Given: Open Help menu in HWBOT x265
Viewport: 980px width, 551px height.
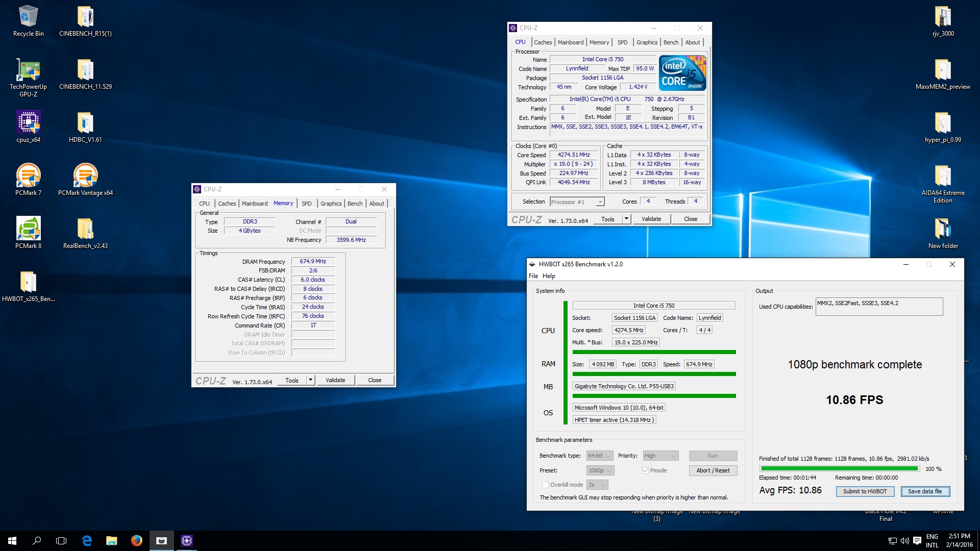Looking at the screenshot, I should pyautogui.click(x=549, y=276).
